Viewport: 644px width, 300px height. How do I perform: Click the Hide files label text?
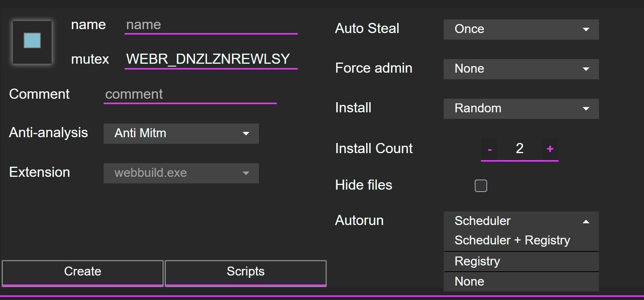(363, 185)
